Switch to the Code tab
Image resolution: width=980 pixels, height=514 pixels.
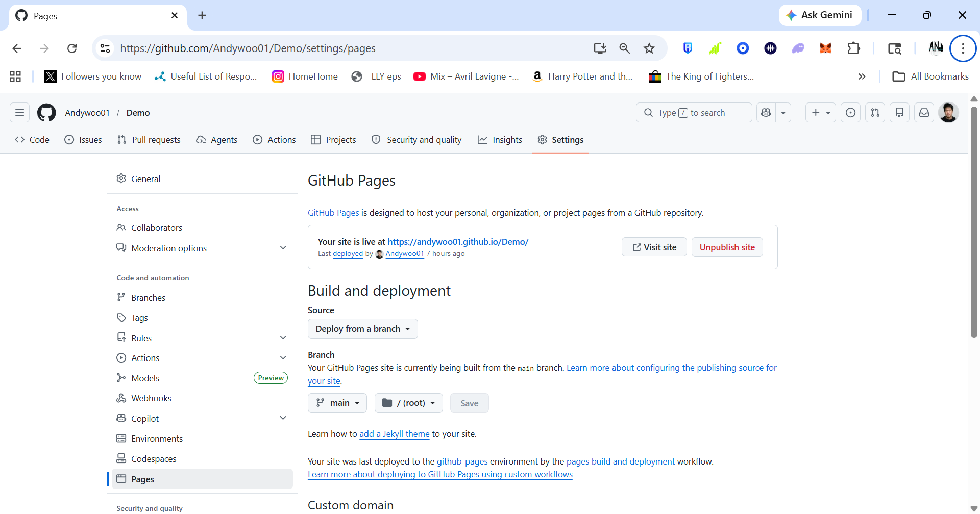pyautogui.click(x=32, y=140)
